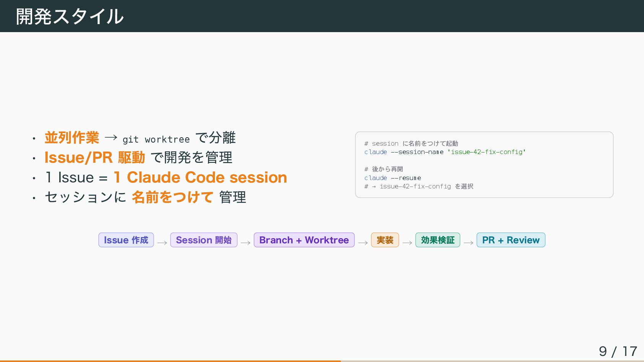This screenshot has height=362, width=644.
Task: Click the orange text 'Issue/PR 駆動'
Action: [x=95, y=157]
